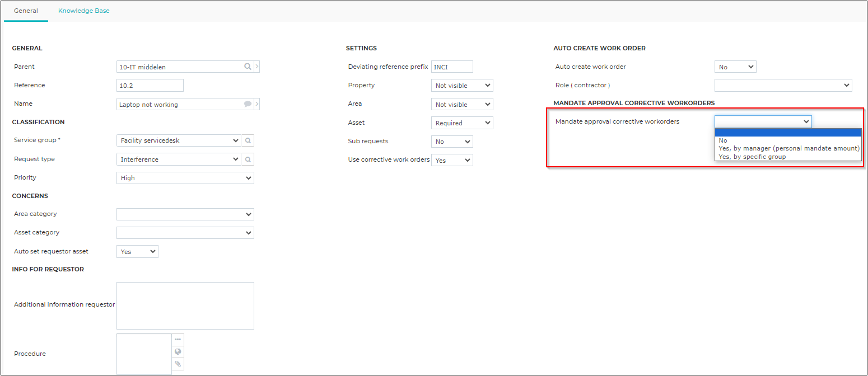The width and height of the screenshot is (868, 376).
Task: Switch to the Knowledge Base tab
Action: pos(84,11)
